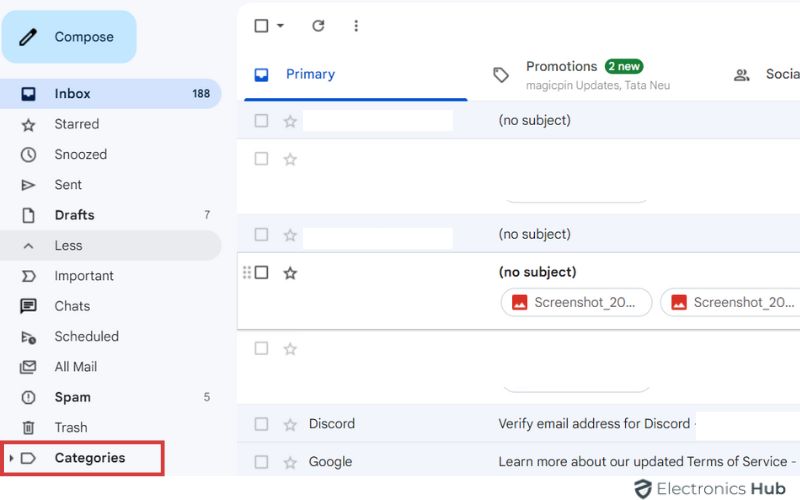
Task: Star the Discord email
Action: click(x=290, y=424)
